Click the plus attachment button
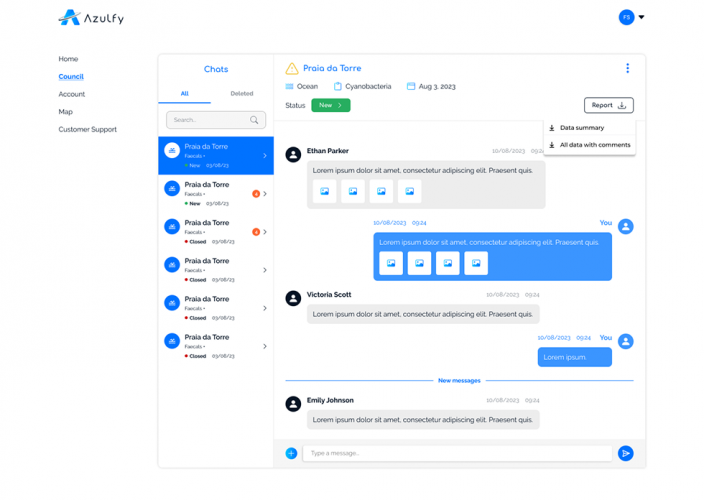The height and width of the screenshot is (500, 704). [291, 453]
